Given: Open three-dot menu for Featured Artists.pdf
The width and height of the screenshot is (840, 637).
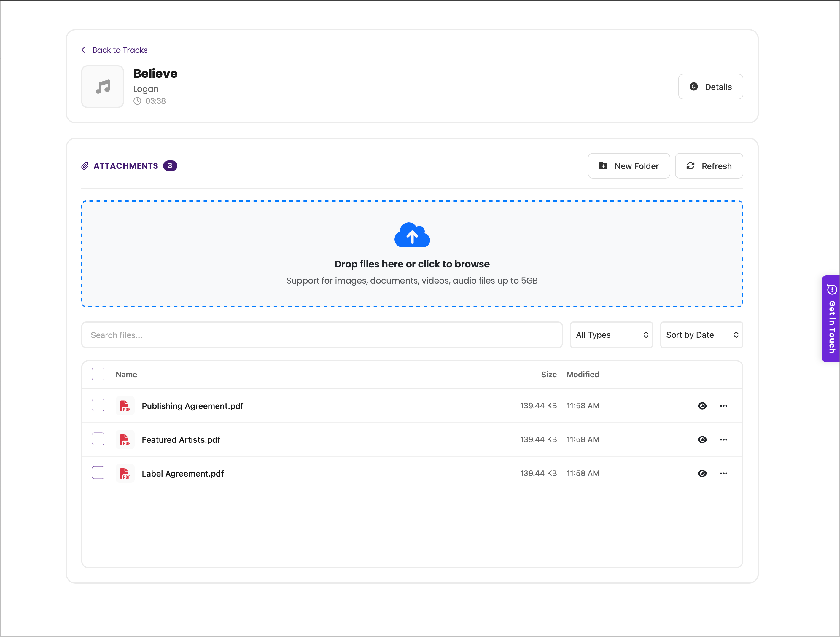Looking at the screenshot, I should 723,439.
